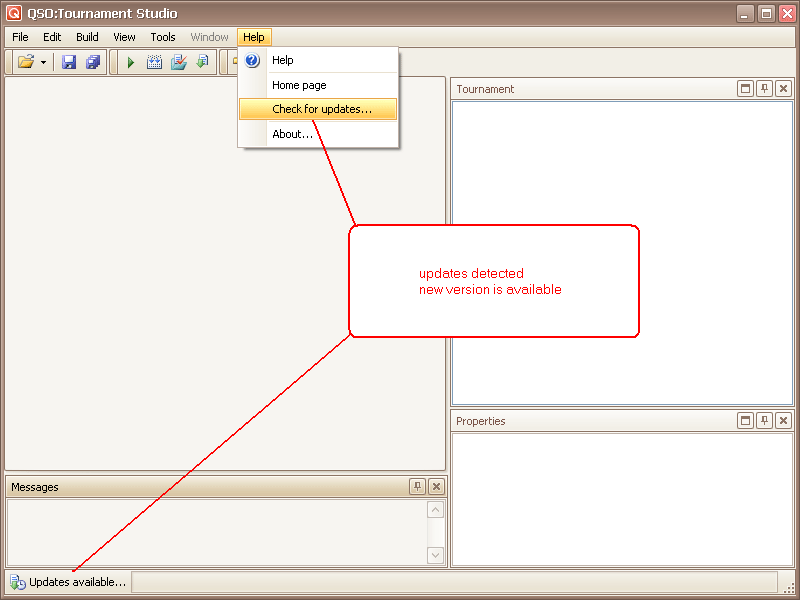Click the green down-arrow document icon

(x=202, y=62)
